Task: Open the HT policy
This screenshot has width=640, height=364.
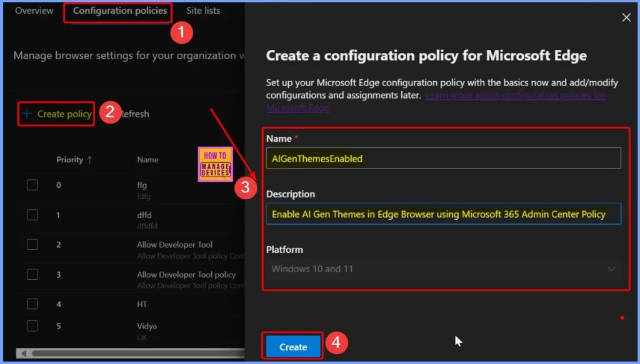Action: pos(142,304)
